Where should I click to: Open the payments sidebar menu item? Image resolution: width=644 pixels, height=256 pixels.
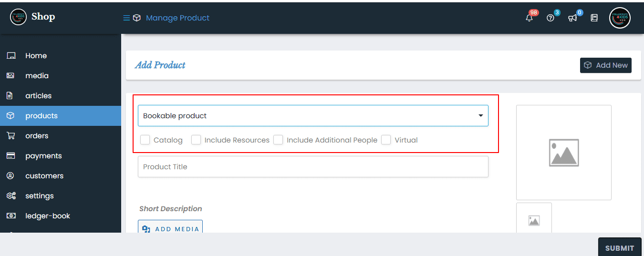tap(43, 156)
